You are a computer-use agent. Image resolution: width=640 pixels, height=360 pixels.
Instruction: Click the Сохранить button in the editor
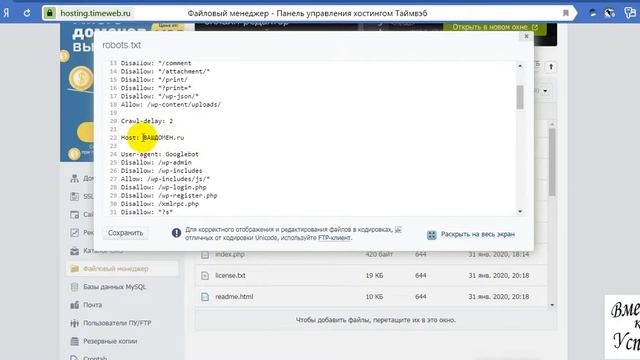[125, 233]
